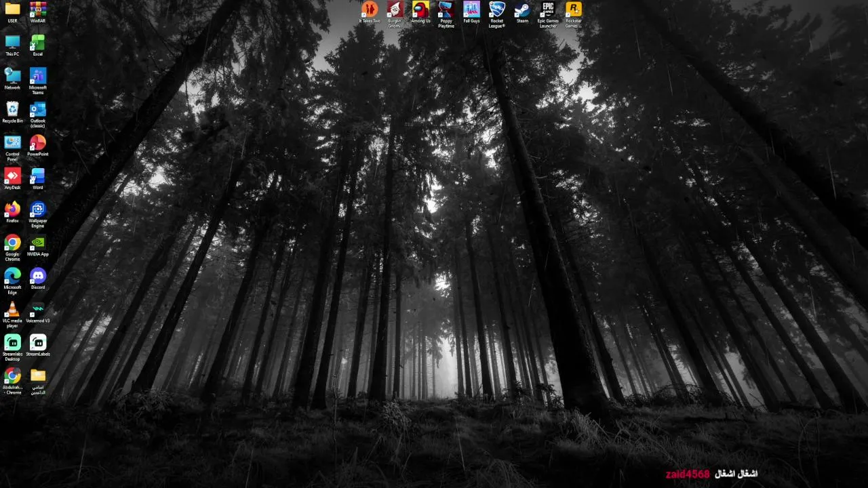This screenshot has width=868, height=488.
Task: Open the USER folder on the desktop
Action: point(12,12)
